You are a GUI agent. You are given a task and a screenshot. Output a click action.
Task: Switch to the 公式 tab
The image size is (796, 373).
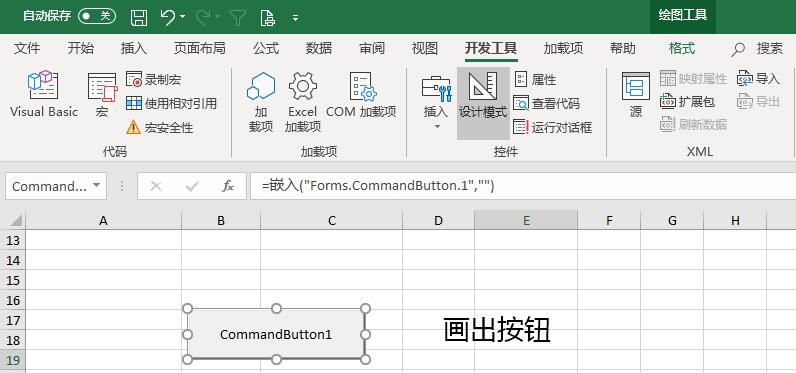pos(266,49)
